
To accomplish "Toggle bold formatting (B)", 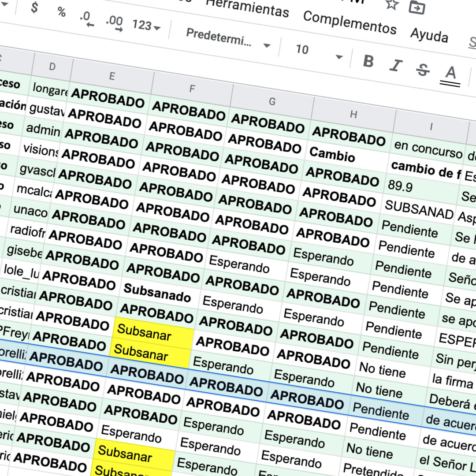I will tap(368, 62).
